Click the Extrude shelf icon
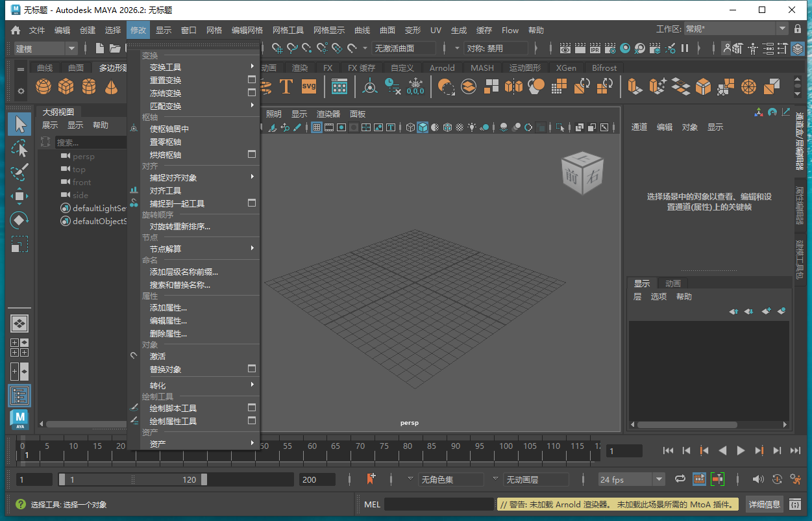Viewport: 812px width, 521px height. tap(635, 86)
